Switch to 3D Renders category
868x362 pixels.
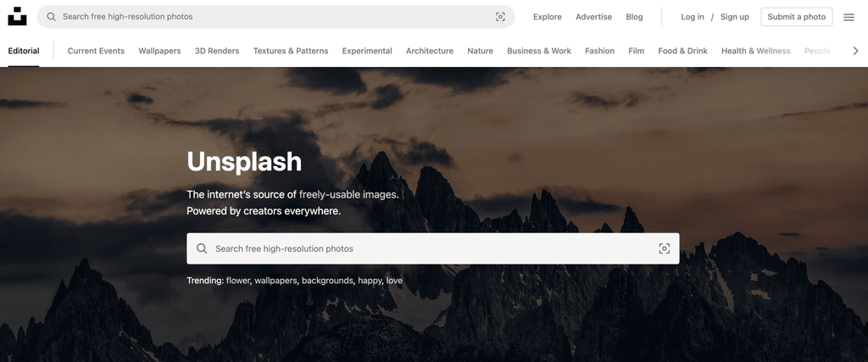[217, 51]
